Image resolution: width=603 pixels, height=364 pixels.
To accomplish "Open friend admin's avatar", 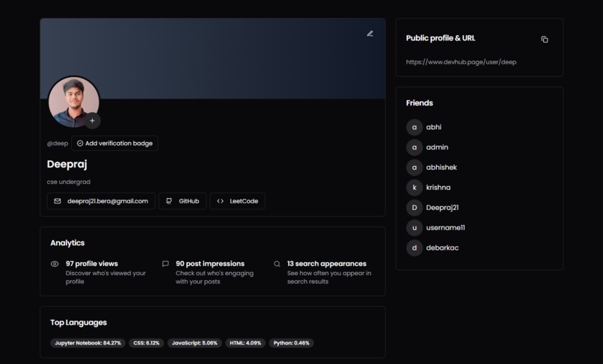I will tap(414, 147).
